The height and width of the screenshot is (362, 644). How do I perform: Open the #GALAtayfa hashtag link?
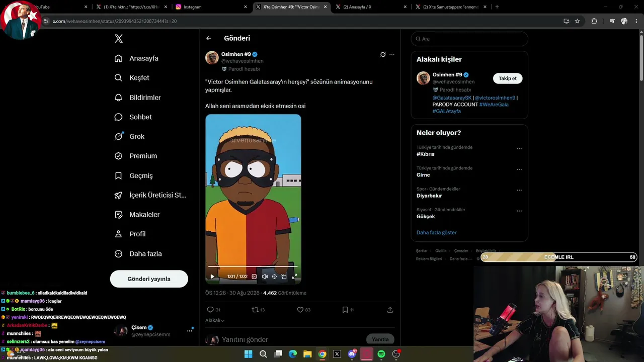point(446,111)
